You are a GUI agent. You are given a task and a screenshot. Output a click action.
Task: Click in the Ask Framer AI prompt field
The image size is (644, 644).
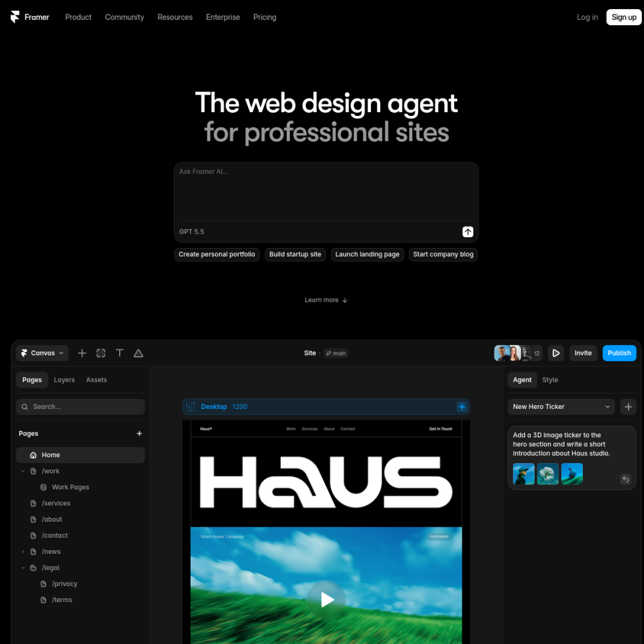[x=326, y=192]
